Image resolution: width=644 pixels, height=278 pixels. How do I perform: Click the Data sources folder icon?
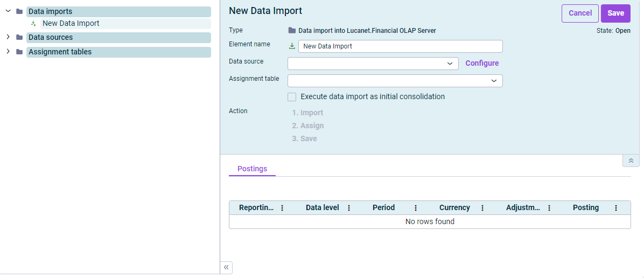click(x=19, y=37)
